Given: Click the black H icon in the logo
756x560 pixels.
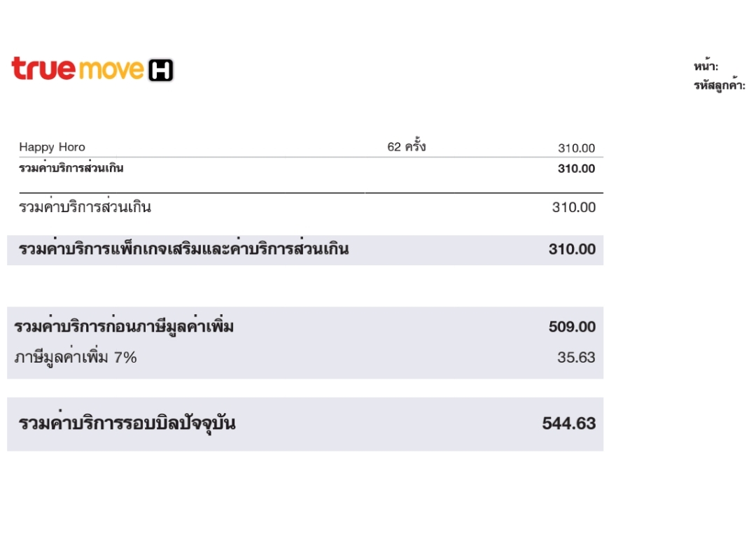Looking at the screenshot, I should 161,70.
